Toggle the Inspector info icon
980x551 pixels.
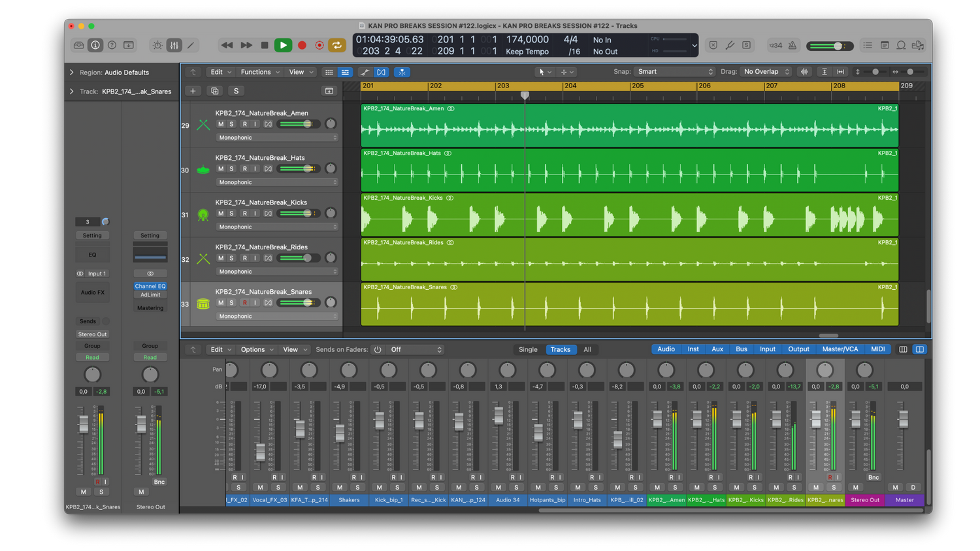point(95,45)
